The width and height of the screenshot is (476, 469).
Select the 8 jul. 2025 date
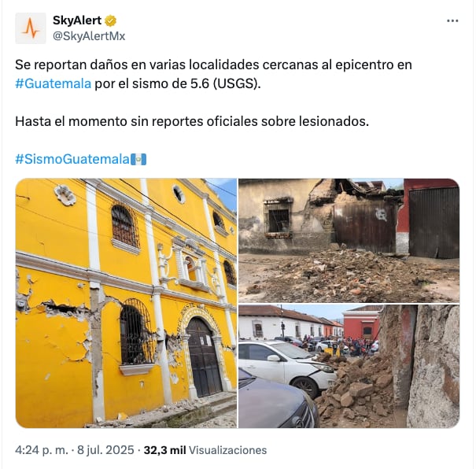[105, 450]
